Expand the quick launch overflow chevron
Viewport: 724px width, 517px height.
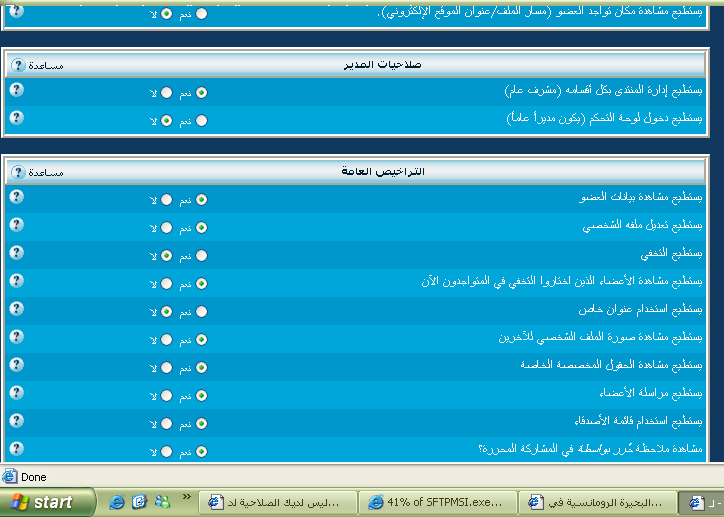[186, 495]
